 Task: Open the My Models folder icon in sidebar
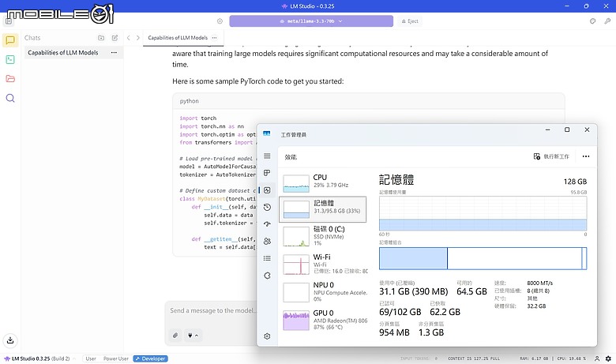10,78
